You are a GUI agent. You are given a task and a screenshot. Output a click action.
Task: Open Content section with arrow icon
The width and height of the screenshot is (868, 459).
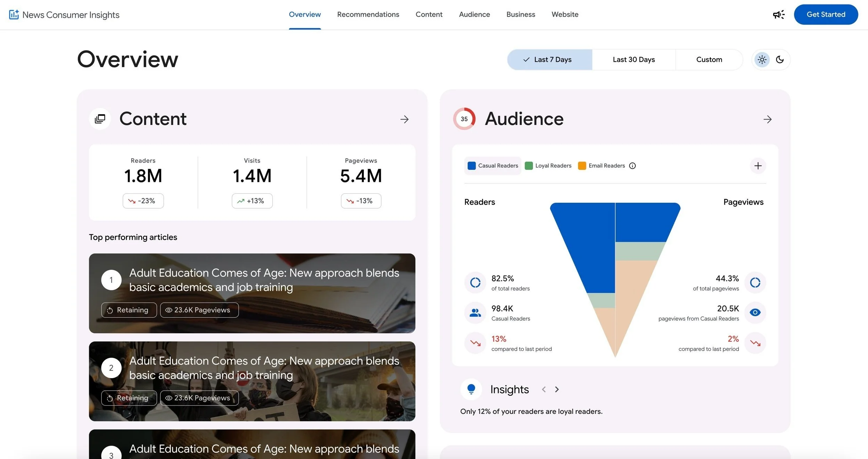pyautogui.click(x=404, y=119)
